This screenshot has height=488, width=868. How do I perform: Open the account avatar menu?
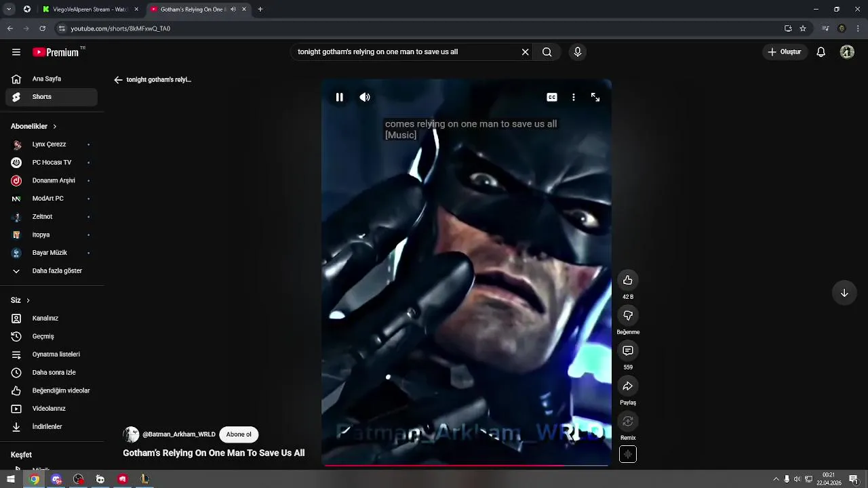coord(847,52)
